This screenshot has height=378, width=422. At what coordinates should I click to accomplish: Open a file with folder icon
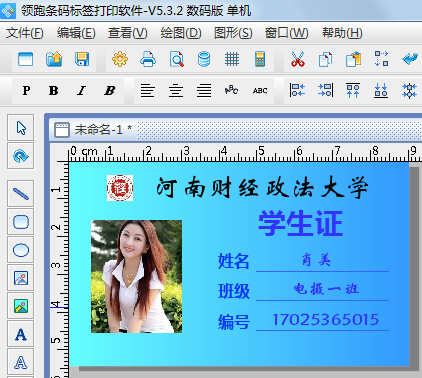pyautogui.click(x=54, y=59)
